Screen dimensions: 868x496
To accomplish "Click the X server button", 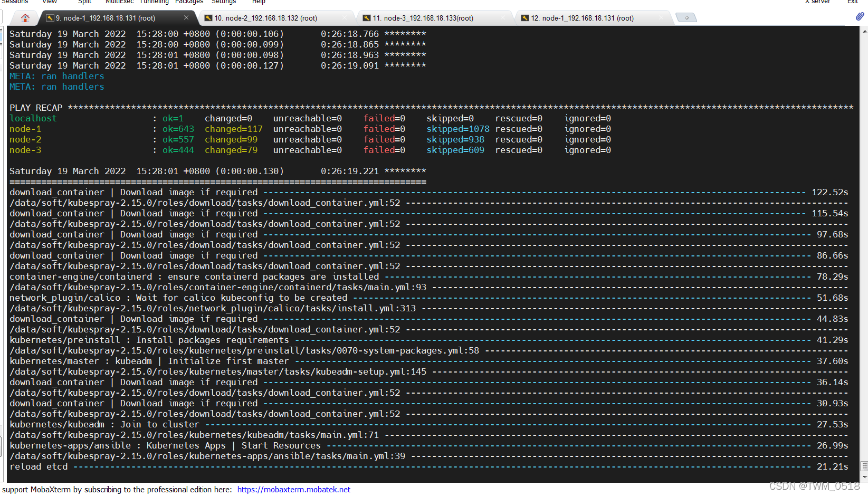I will coord(817,2).
